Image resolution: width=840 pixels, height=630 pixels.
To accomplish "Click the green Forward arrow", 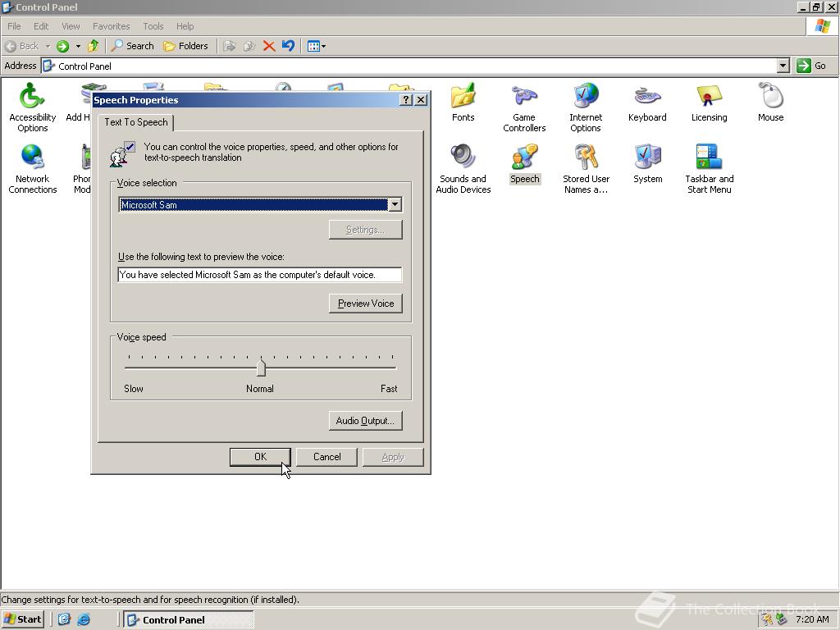I will click(x=62, y=46).
